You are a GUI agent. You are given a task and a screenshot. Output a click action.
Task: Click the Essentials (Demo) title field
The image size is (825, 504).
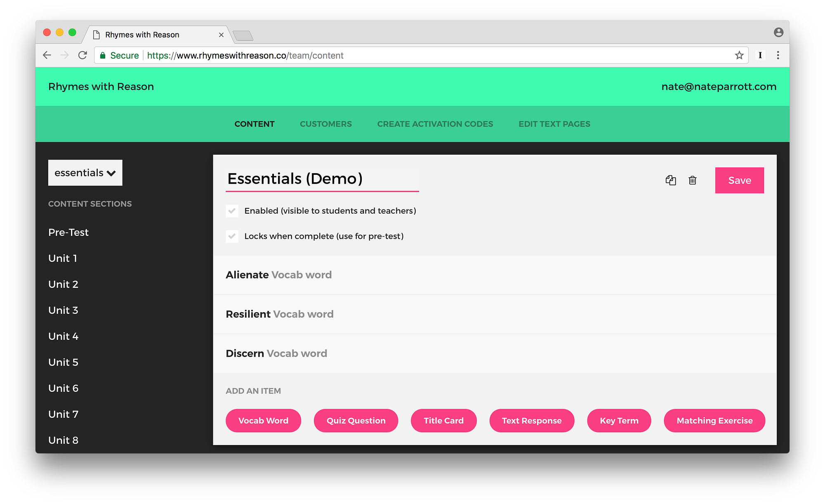point(322,179)
